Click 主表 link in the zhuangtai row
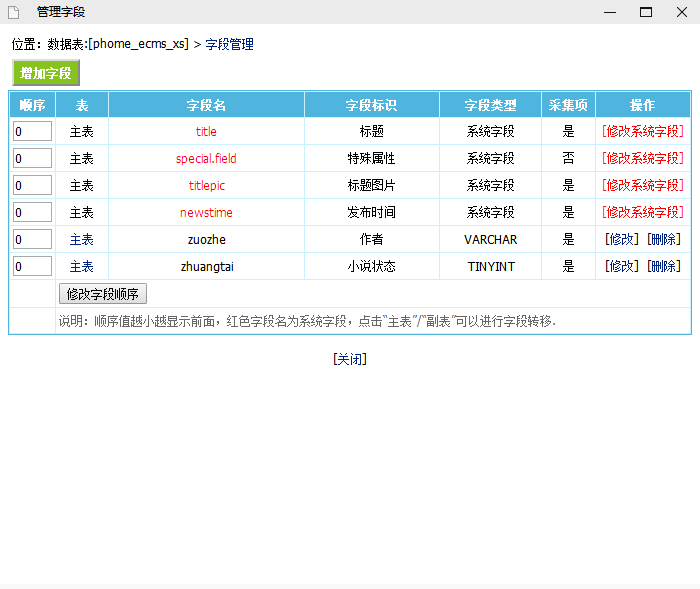 point(81,266)
